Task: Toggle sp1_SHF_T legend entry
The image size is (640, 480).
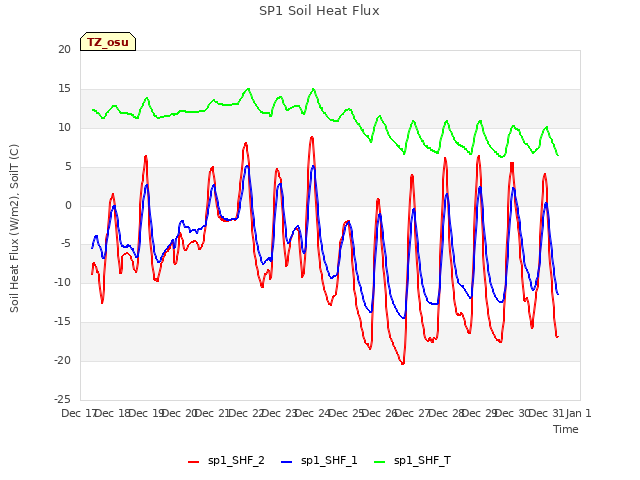Action: (412, 461)
